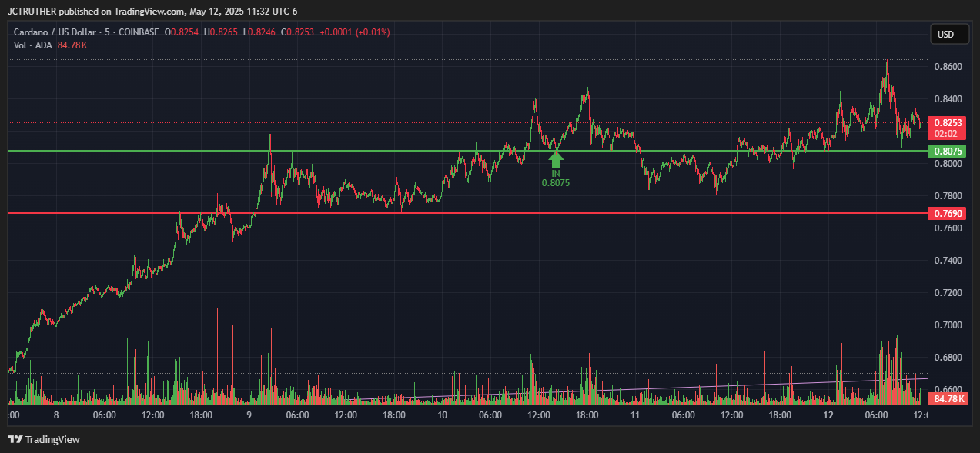Click the green IN arrow marker
The width and height of the screenshot is (980, 453).
(556, 159)
